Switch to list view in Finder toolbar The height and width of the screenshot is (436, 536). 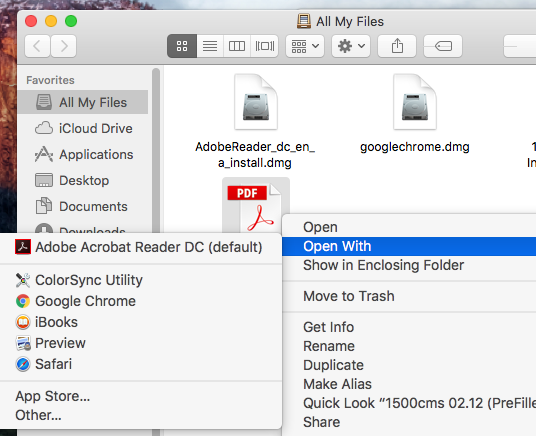click(210, 46)
